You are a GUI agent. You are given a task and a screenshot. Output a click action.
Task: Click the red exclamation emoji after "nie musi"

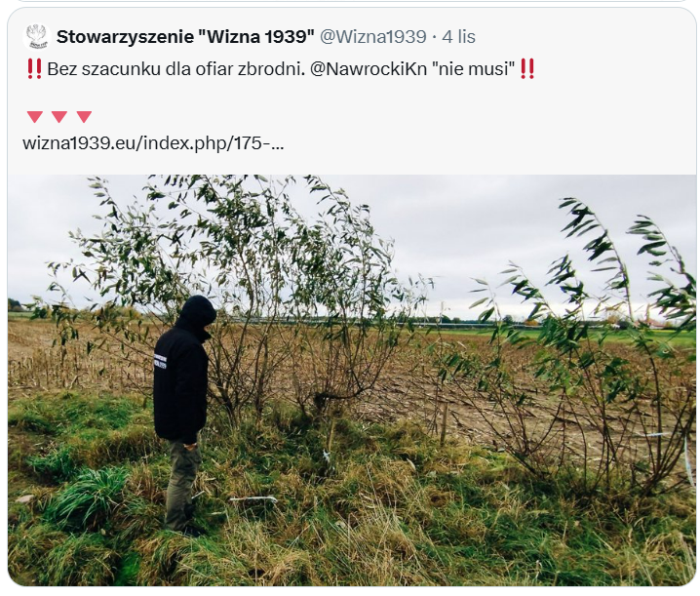pyautogui.click(x=527, y=69)
